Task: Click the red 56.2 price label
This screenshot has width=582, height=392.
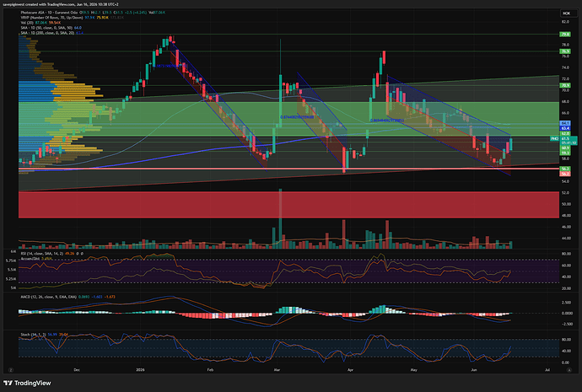Action: (565, 174)
